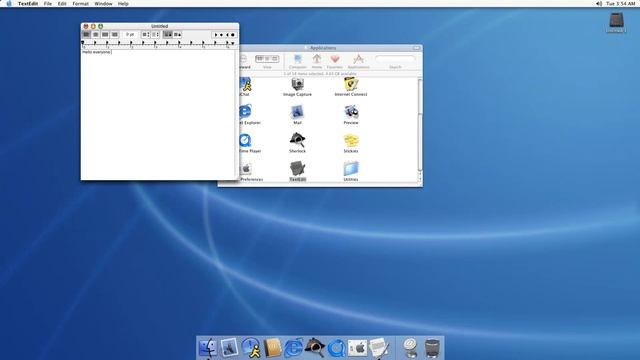Screen dimensions: 640x360
Task: Open the Window menu
Action: pos(103,4)
